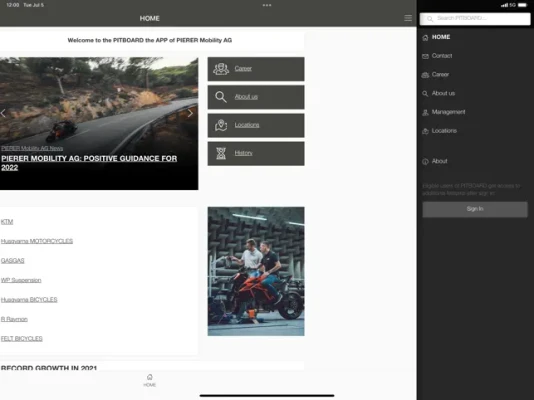Select HOME in the side menu
This screenshot has height=400, width=534.
(441, 37)
